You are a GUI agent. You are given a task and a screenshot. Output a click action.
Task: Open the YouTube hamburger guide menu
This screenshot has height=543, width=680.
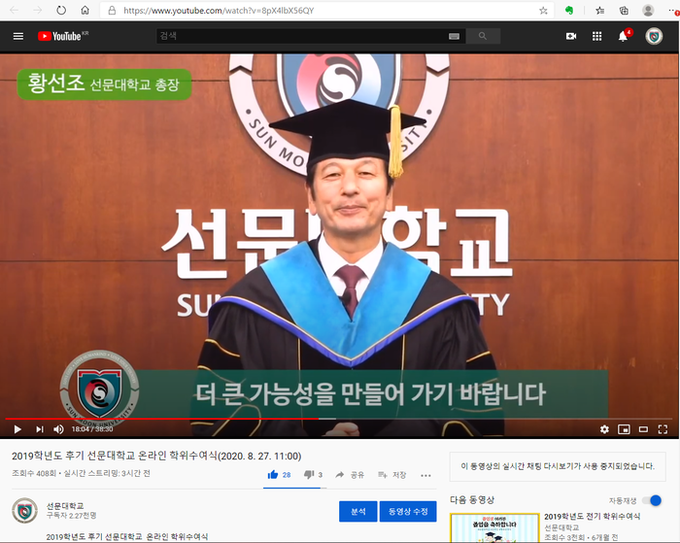point(18,36)
